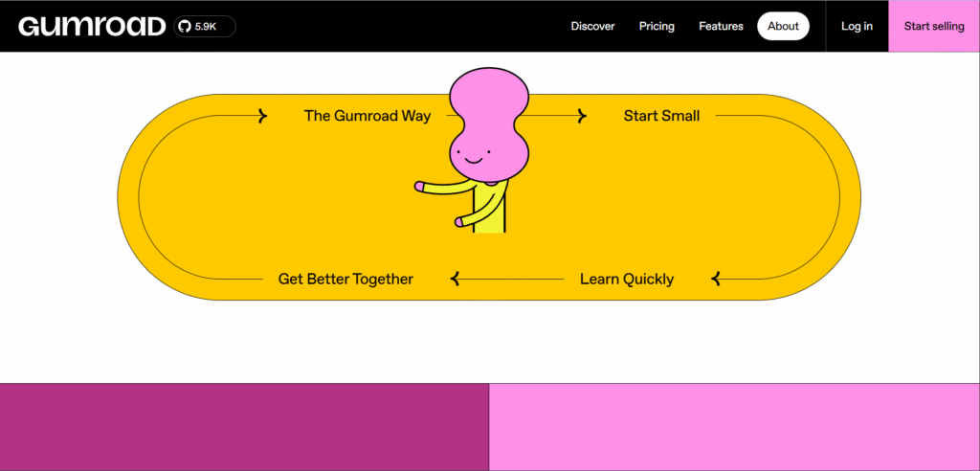
Task: Open the GitHub 5.9K stars badge
Action: 205,26
